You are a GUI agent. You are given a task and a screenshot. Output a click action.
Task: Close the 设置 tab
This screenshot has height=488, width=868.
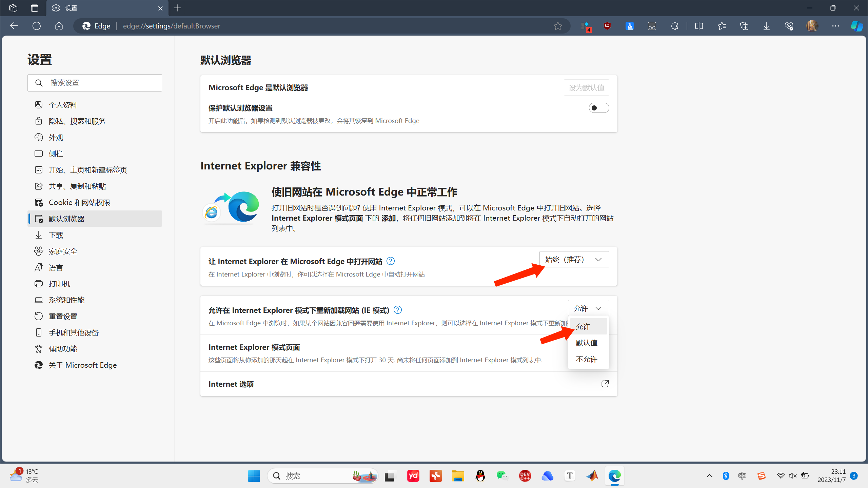[x=160, y=8]
